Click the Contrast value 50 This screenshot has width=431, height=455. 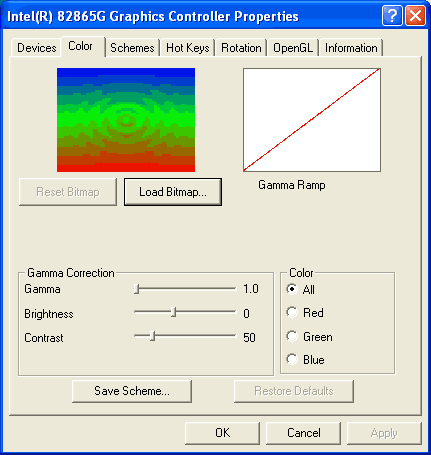249,338
